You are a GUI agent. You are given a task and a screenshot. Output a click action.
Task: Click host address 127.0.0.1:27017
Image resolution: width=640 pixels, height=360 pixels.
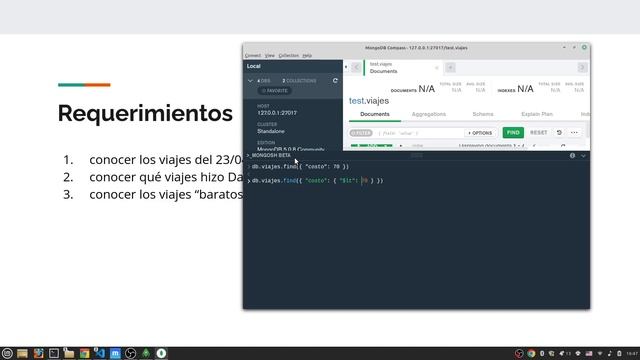tap(277, 113)
